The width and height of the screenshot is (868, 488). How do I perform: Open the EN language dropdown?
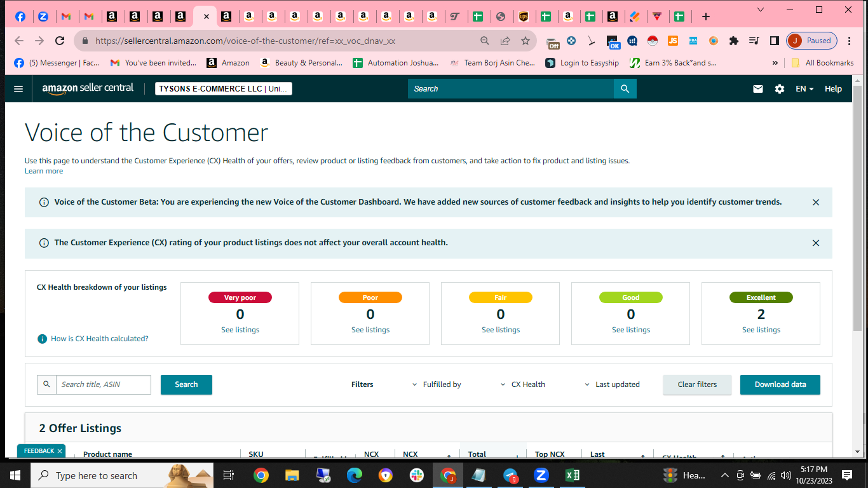coord(804,89)
